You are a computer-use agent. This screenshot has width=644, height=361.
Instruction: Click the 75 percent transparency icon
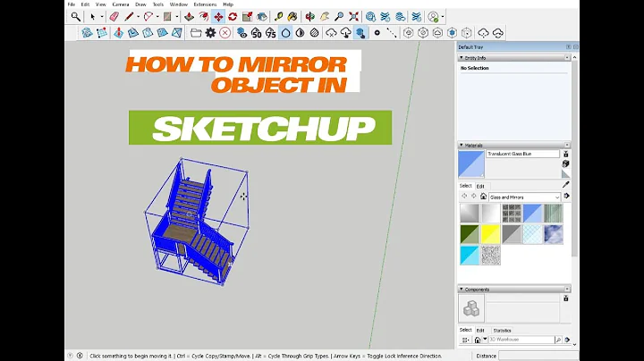271,33
